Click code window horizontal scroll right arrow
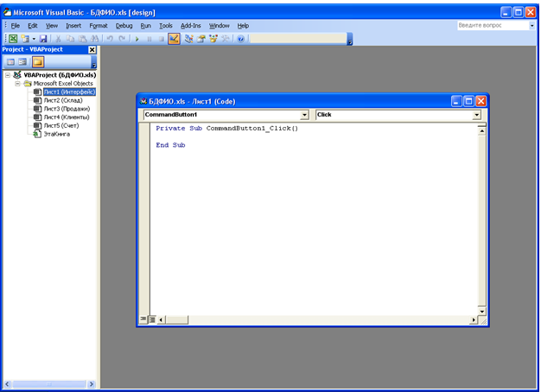Viewport: 541px width, 392px height. click(474, 320)
